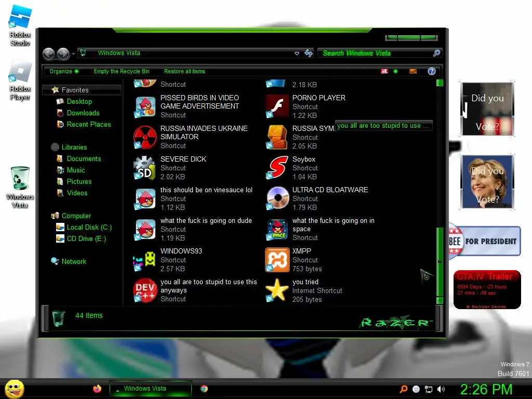This screenshot has height=399, width=532.
Task: Click the change view icon
Action: point(384,71)
